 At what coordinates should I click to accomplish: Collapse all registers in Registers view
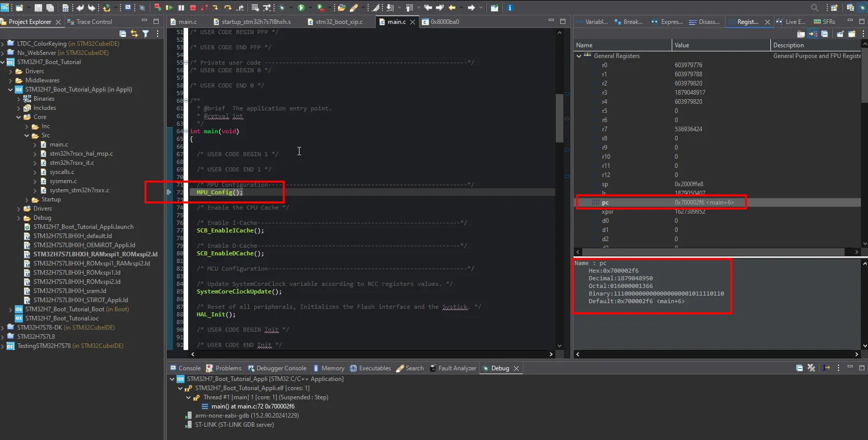click(824, 34)
